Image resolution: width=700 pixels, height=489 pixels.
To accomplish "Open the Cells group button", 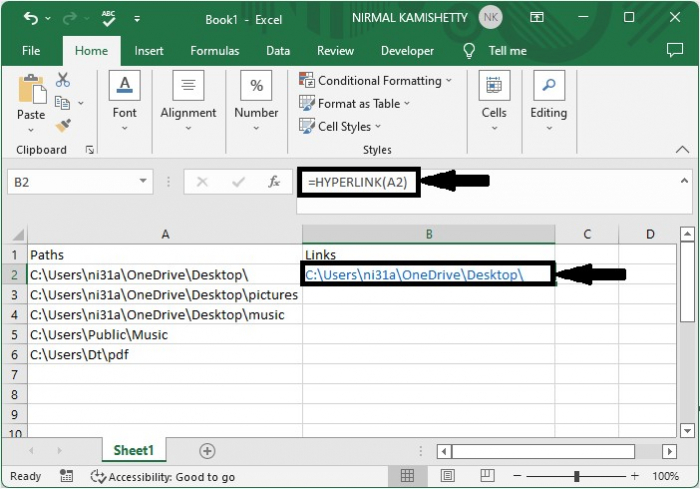I will tap(494, 100).
